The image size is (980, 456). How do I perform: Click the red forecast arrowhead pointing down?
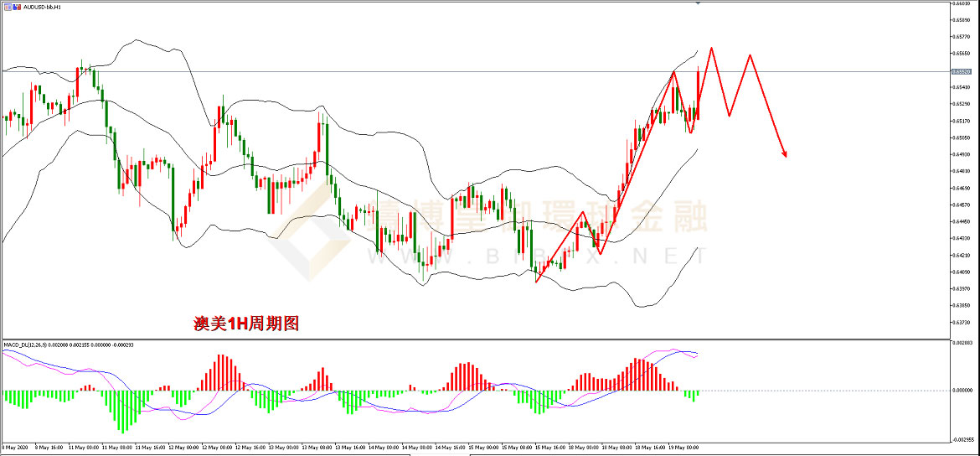coord(785,153)
